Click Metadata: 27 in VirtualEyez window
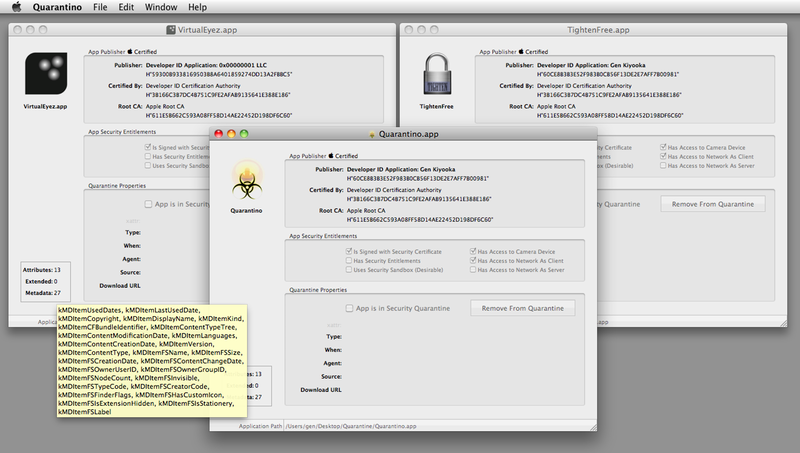The height and width of the screenshot is (453, 800). [43, 293]
